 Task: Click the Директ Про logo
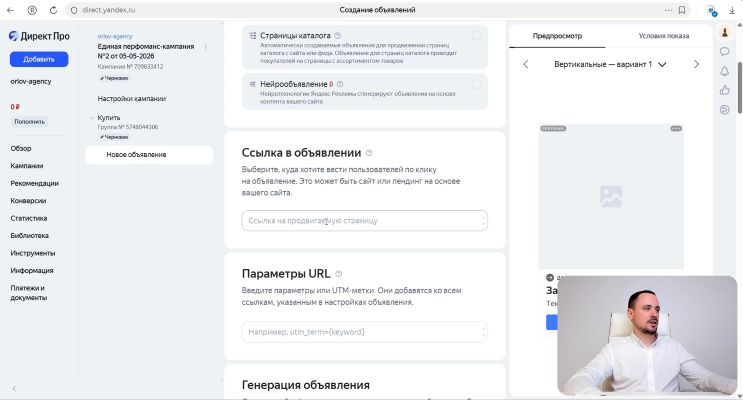pyautogui.click(x=39, y=36)
